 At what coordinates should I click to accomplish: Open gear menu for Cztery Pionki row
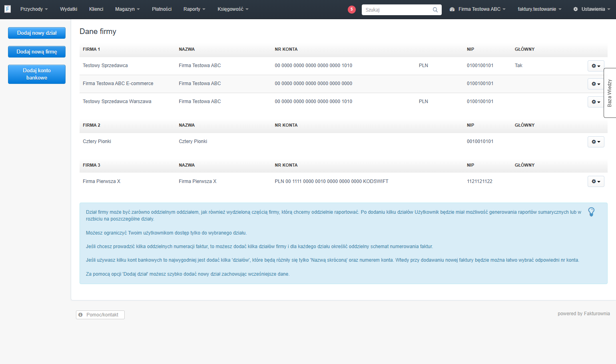click(596, 142)
